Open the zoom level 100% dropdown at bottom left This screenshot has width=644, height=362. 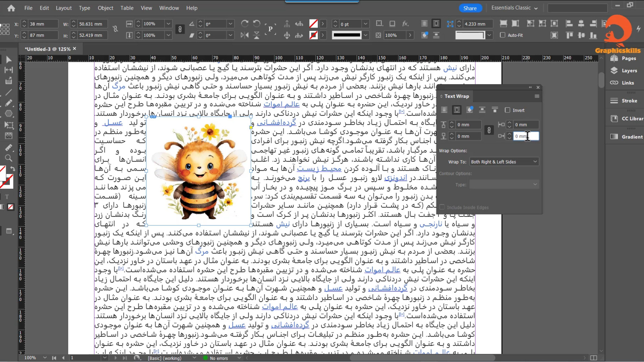[x=45, y=358]
